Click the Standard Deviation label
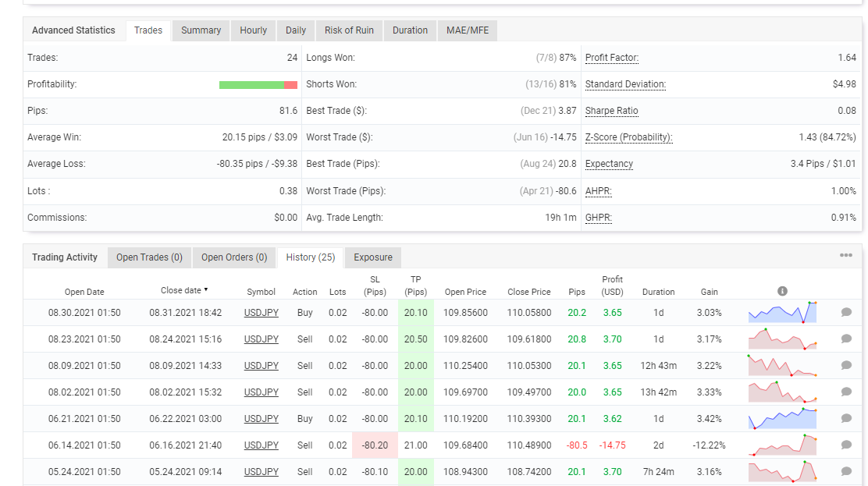This screenshot has height=486, width=868. [x=625, y=84]
